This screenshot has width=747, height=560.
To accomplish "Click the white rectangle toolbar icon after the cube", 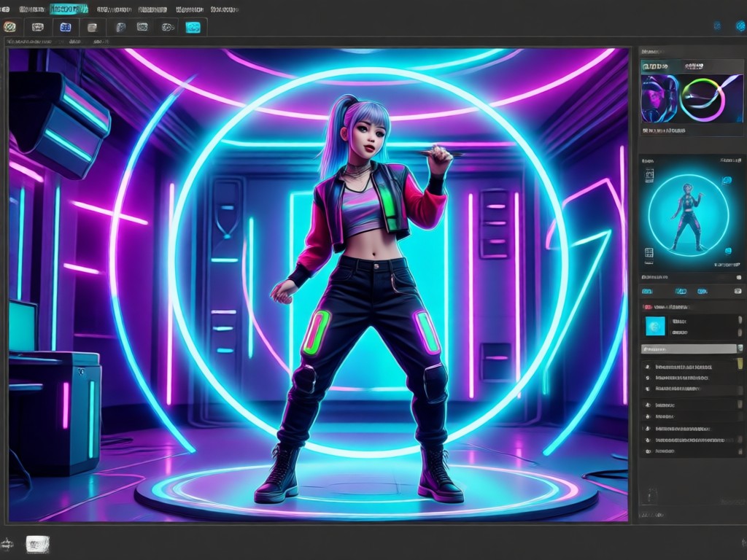I will click(x=142, y=27).
